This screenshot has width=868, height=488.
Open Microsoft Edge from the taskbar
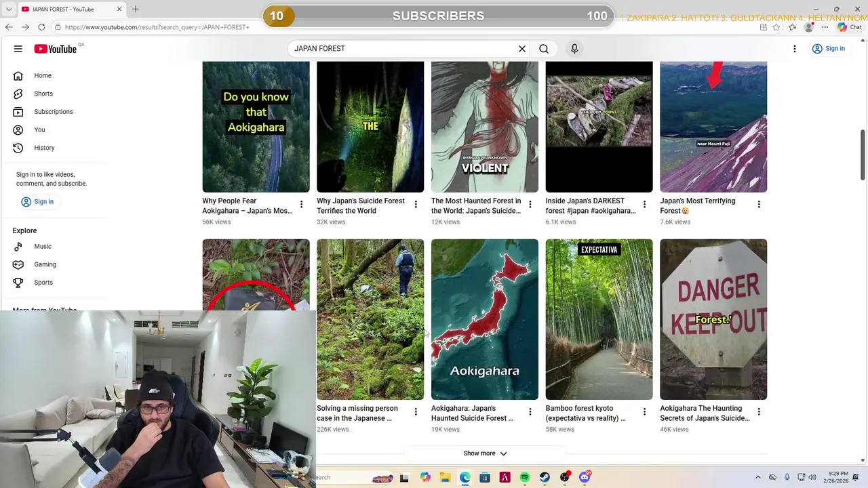pyautogui.click(x=465, y=477)
